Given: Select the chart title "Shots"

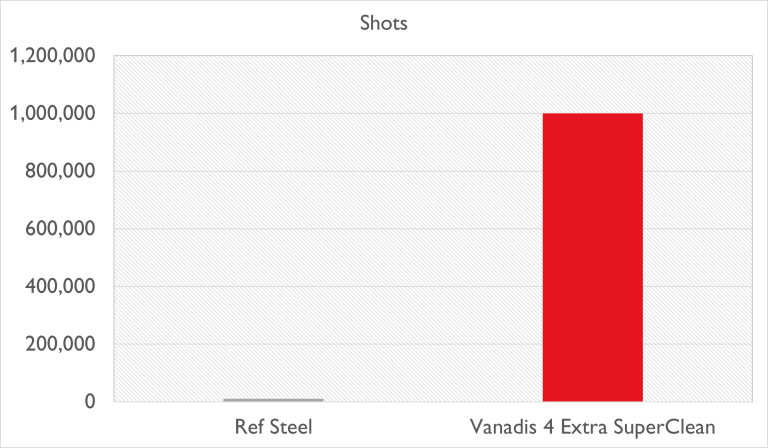Looking at the screenshot, I should [383, 24].
